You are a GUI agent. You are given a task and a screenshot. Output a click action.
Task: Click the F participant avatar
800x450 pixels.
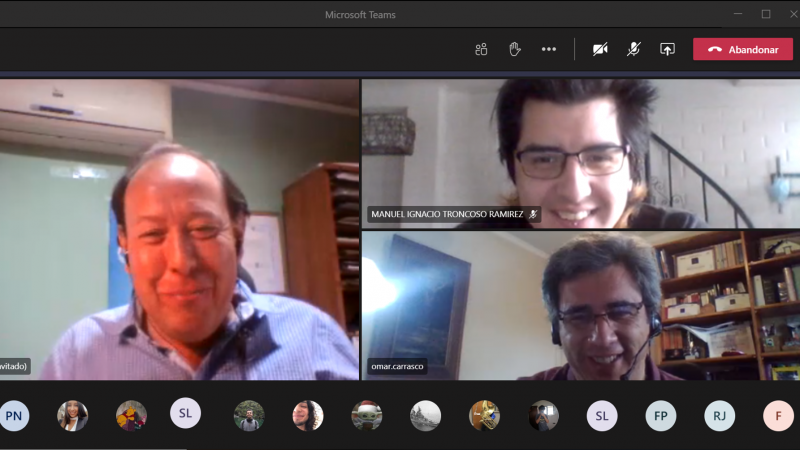[x=778, y=415]
